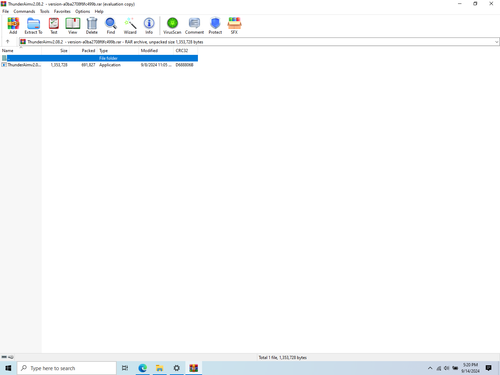Sort by the Name column header

click(21, 51)
